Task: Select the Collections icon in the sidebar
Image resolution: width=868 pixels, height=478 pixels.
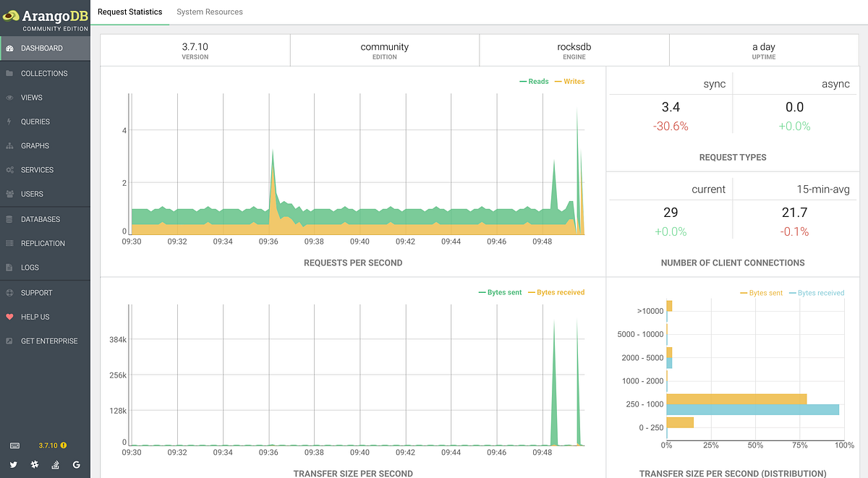Action: pyautogui.click(x=10, y=73)
